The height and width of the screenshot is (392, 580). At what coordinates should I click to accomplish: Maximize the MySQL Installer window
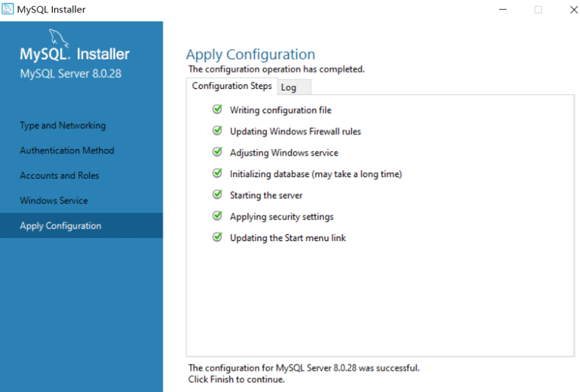[x=538, y=9]
